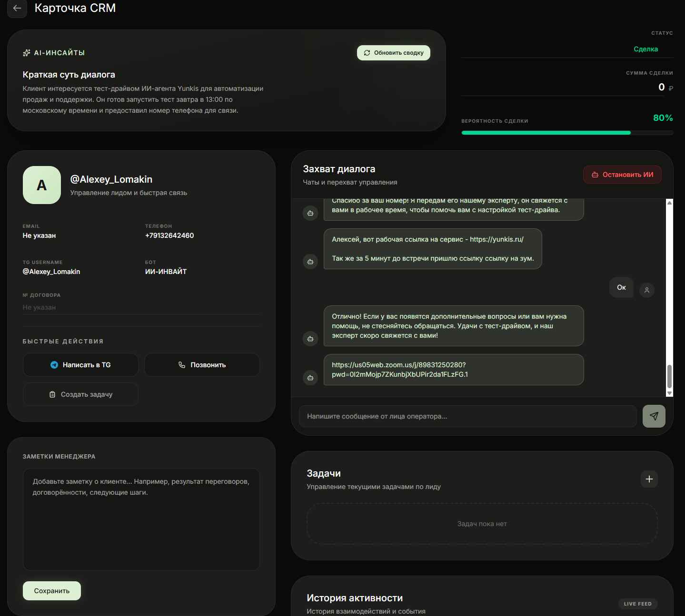
Task: Click bot avatar beside yunkis.ru link message
Action: tap(310, 262)
